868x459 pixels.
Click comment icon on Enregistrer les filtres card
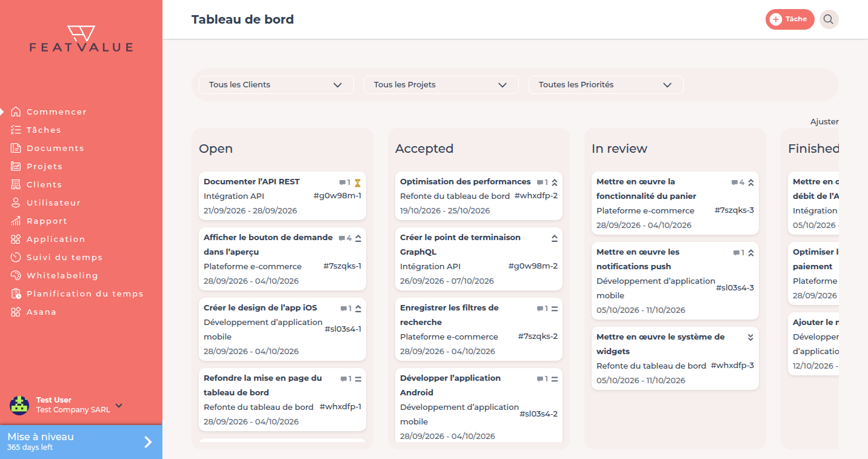[539, 309]
